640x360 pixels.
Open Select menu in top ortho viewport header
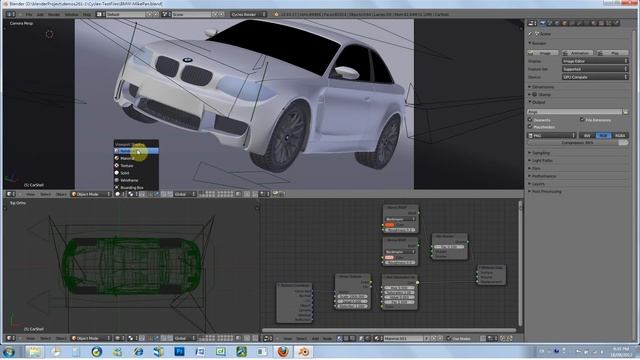click(x=45, y=338)
